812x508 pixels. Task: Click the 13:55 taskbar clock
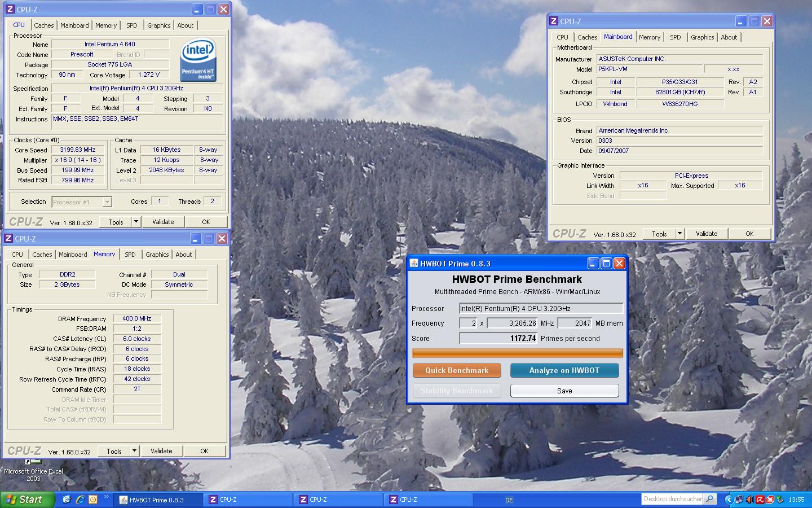(796, 500)
